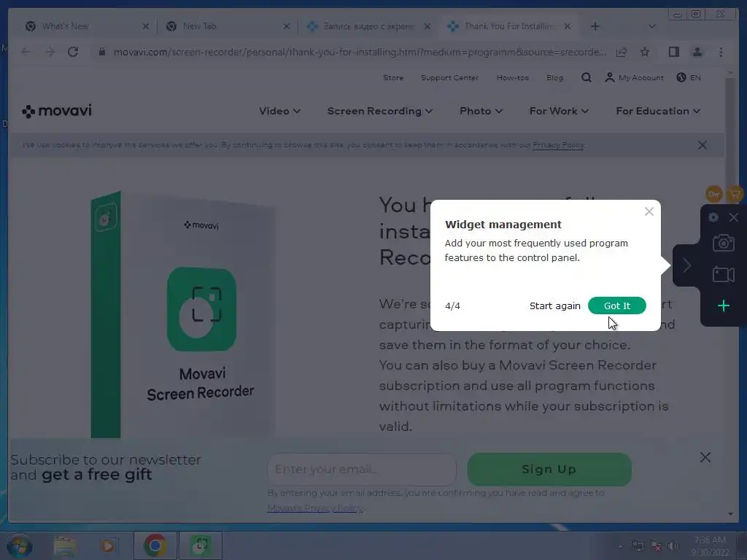Add a feature with the green plus icon
This screenshot has width=747, height=560.
click(723, 306)
